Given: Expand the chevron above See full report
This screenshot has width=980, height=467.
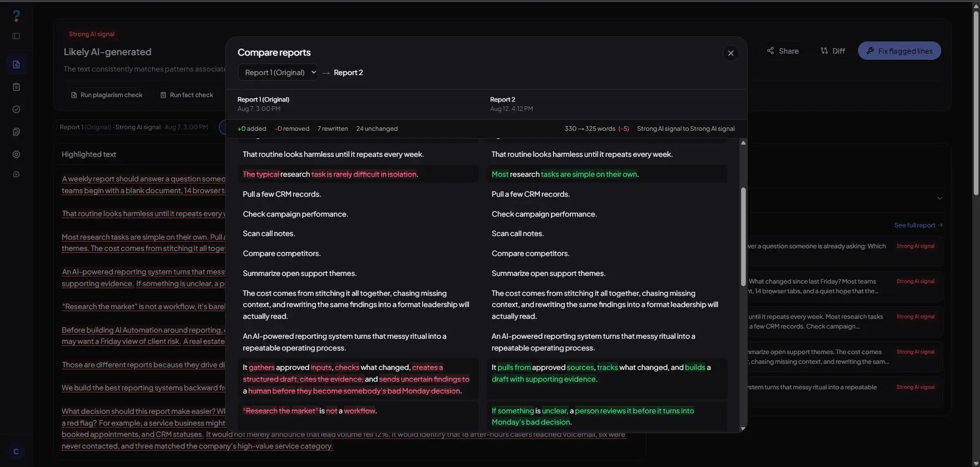Looking at the screenshot, I should (940, 198).
